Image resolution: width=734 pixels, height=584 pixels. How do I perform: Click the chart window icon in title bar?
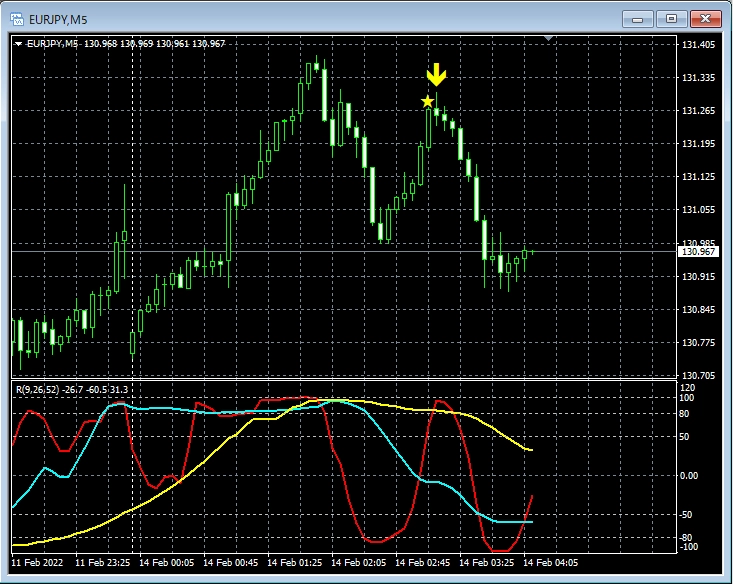[17, 18]
